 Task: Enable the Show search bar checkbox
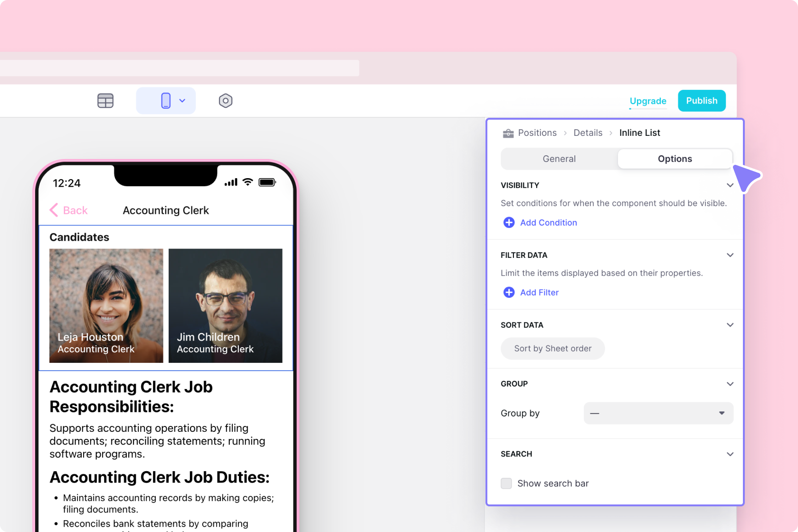click(x=506, y=483)
